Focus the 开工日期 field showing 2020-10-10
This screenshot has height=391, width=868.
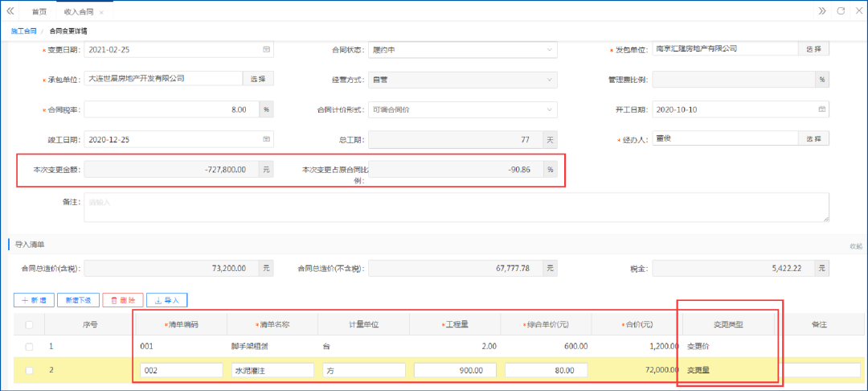(x=741, y=109)
